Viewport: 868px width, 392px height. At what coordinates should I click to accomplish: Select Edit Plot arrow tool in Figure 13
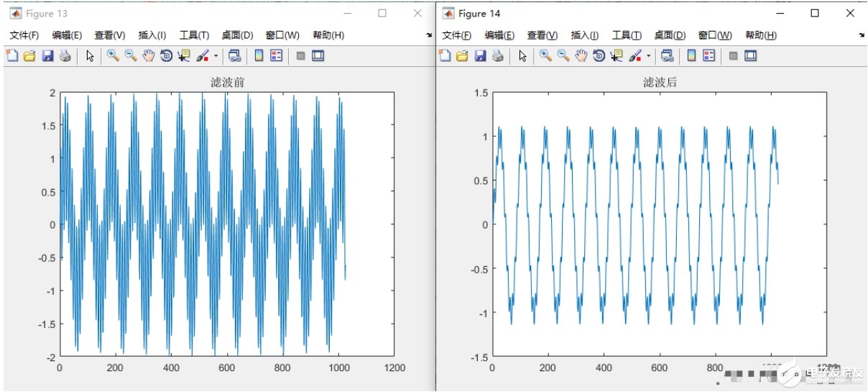tap(90, 55)
